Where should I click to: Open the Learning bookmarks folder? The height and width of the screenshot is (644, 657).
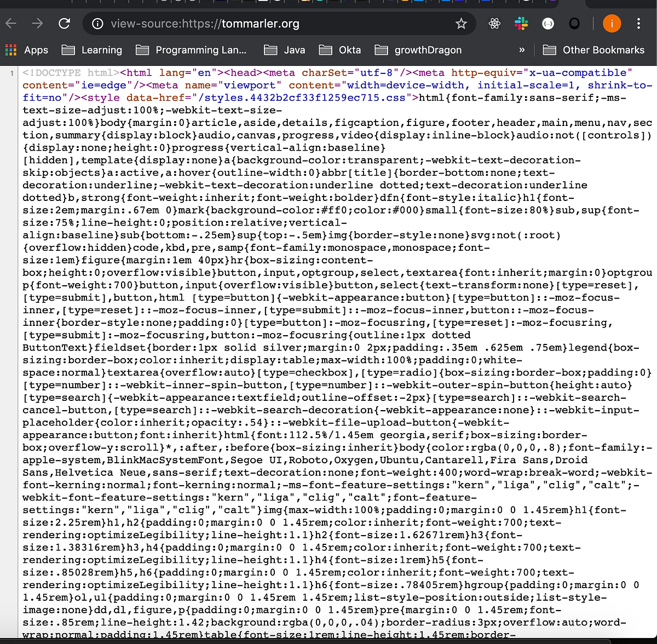point(92,50)
